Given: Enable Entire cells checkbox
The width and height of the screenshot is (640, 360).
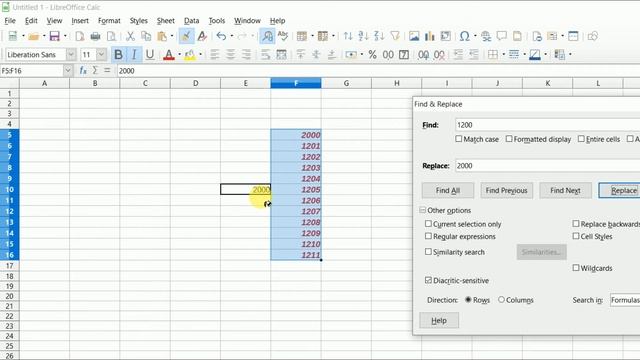Looking at the screenshot, I should [x=581, y=139].
